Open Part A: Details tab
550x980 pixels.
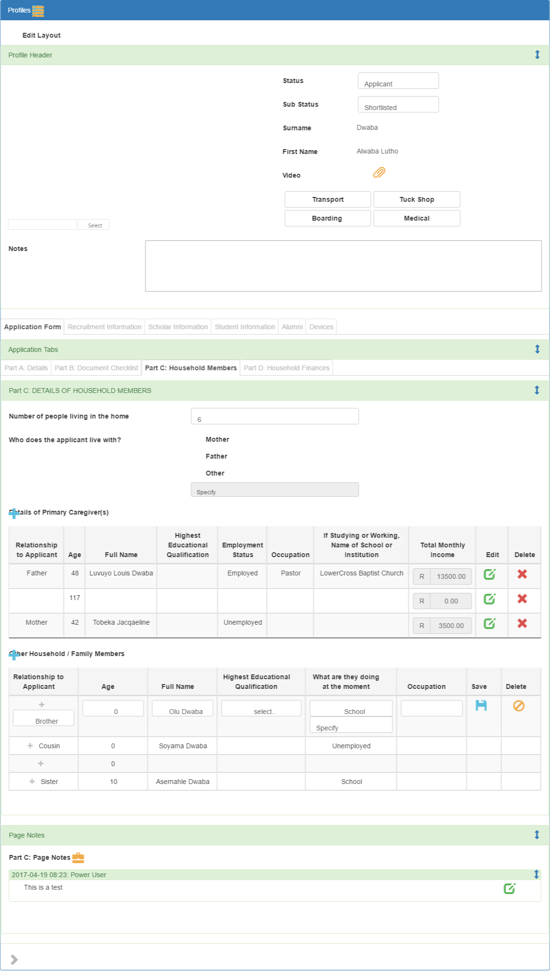[26, 368]
